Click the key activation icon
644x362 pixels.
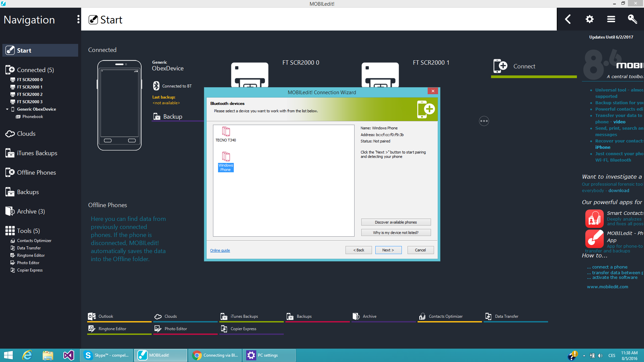[x=632, y=19]
